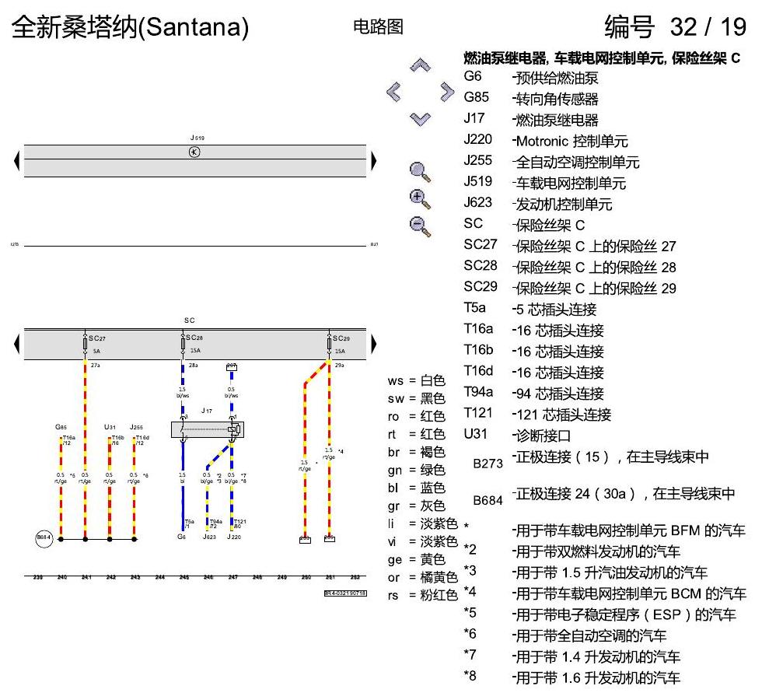This screenshot has width=762, height=700.
Task: Click color code ge = 黄色
Action: pyautogui.click(x=417, y=559)
